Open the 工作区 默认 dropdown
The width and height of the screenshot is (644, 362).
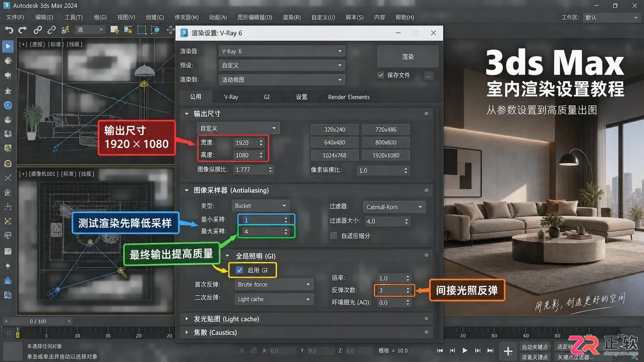(x=611, y=17)
